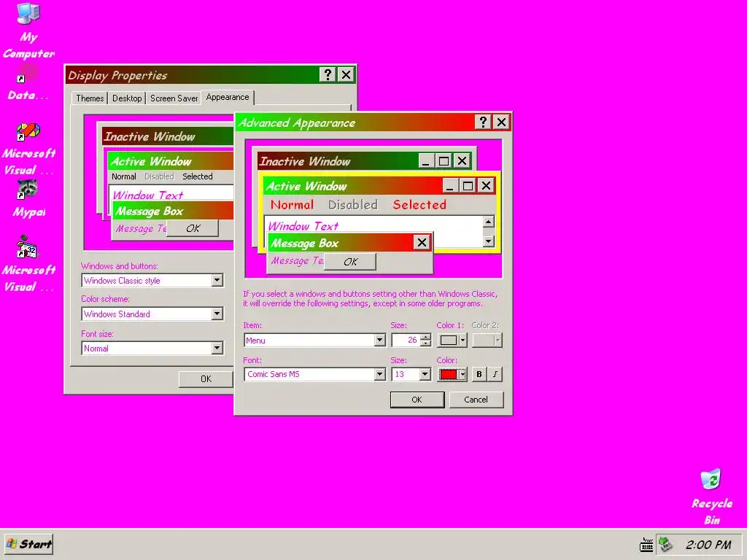Click Selected menu item in preview
Screen dimensions: 747x560
click(419, 205)
